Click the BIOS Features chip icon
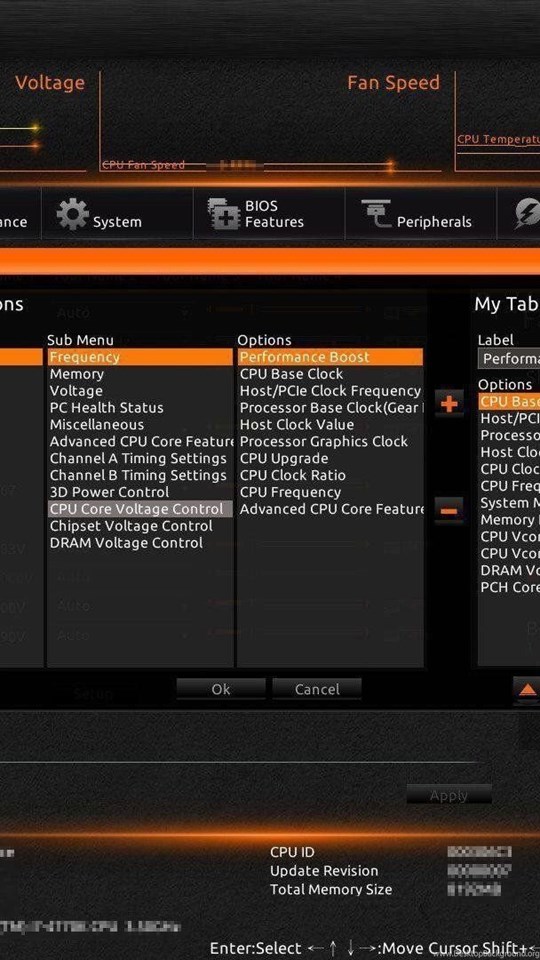Image resolution: width=540 pixels, height=960 pixels. click(x=223, y=214)
